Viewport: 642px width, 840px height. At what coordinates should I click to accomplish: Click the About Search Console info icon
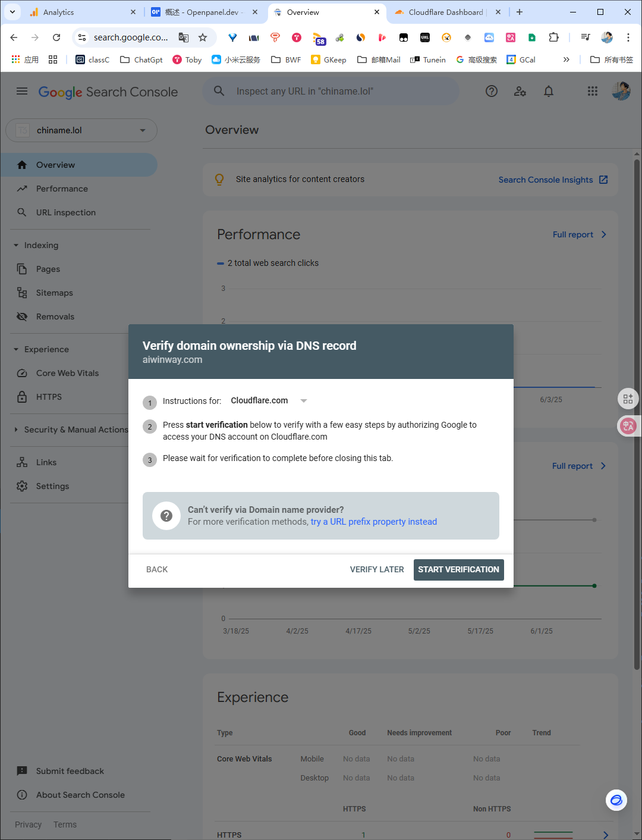[x=22, y=795]
